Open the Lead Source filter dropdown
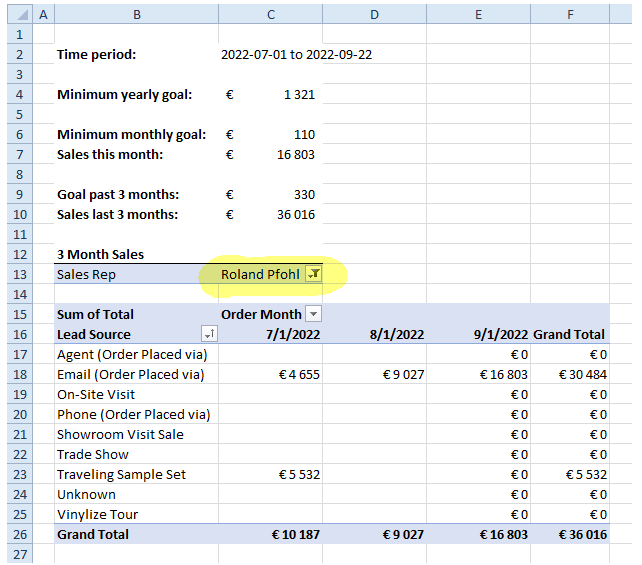Viewport: 642px width, 565px height. pos(208,335)
